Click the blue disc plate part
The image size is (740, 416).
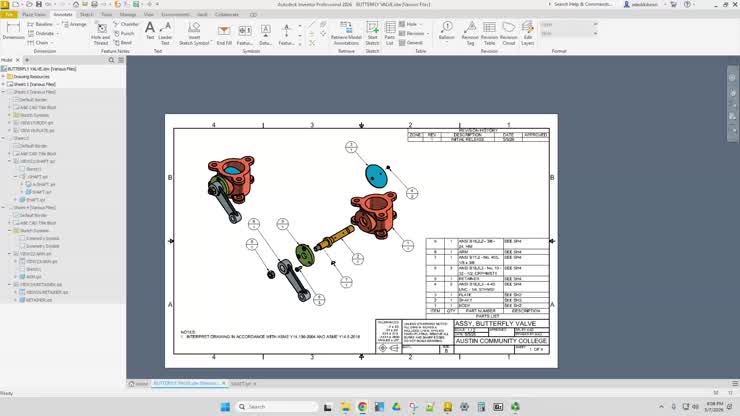[x=376, y=176]
